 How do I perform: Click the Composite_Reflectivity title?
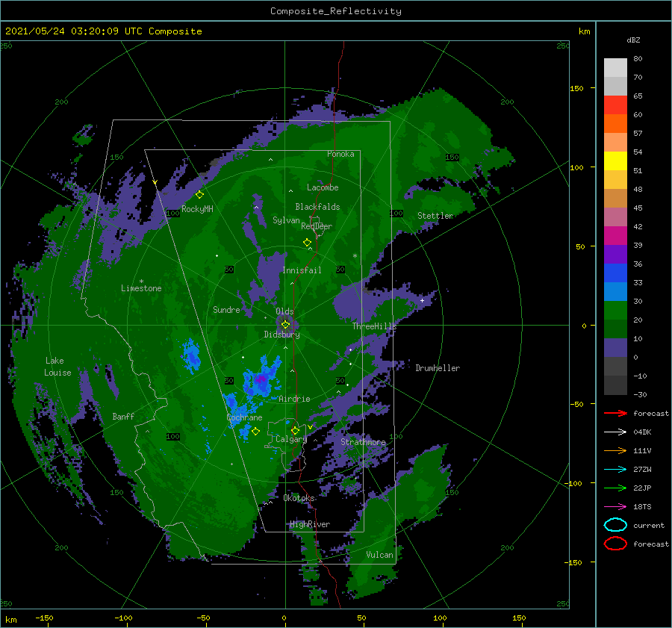336,11
